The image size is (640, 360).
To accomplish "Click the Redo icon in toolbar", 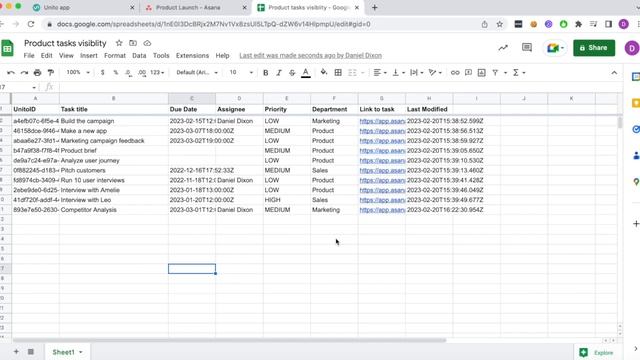I will [24, 73].
